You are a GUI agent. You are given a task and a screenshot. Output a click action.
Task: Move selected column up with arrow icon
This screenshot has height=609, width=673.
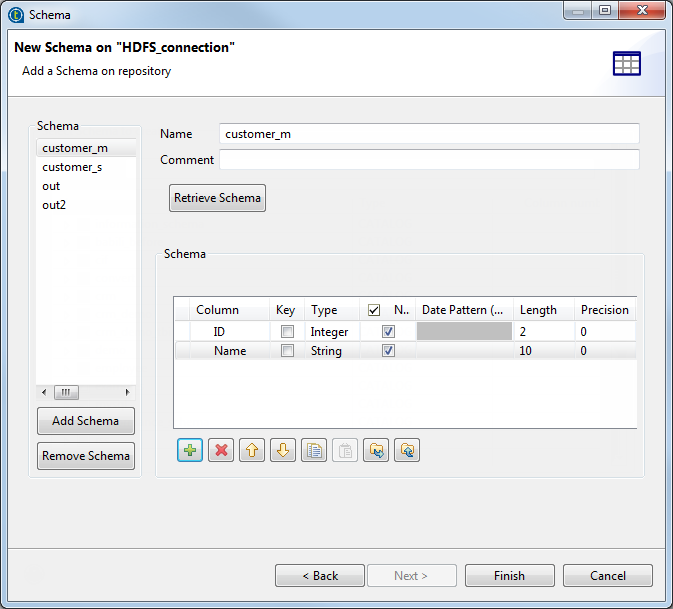tap(252, 450)
